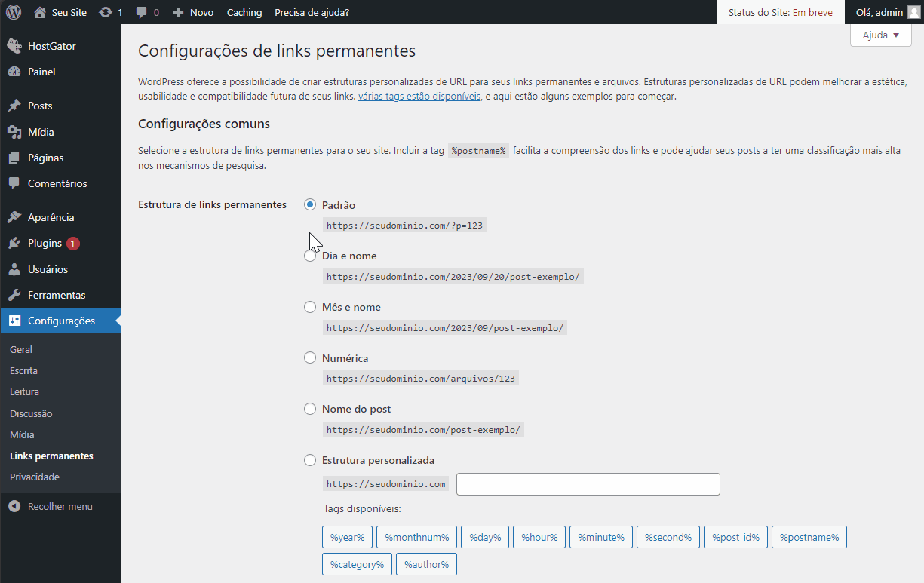Insert the %year% tag button
This screenshot has height=583, width=924.
[347, 537]
